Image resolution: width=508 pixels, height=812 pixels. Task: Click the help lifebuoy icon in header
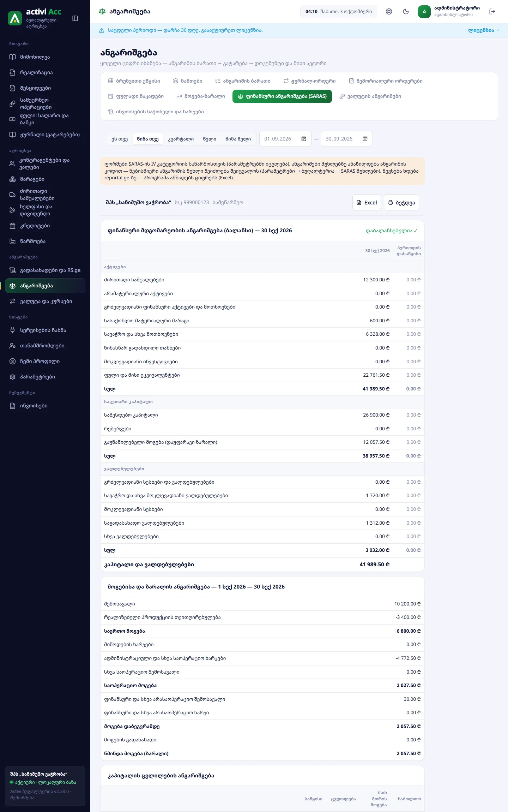coord(389,12)
